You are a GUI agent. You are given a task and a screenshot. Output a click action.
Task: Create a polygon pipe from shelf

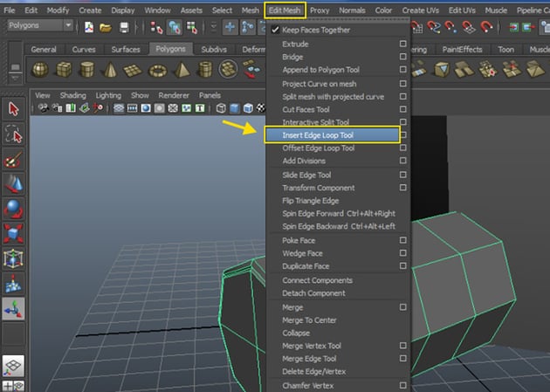point(205,69)
